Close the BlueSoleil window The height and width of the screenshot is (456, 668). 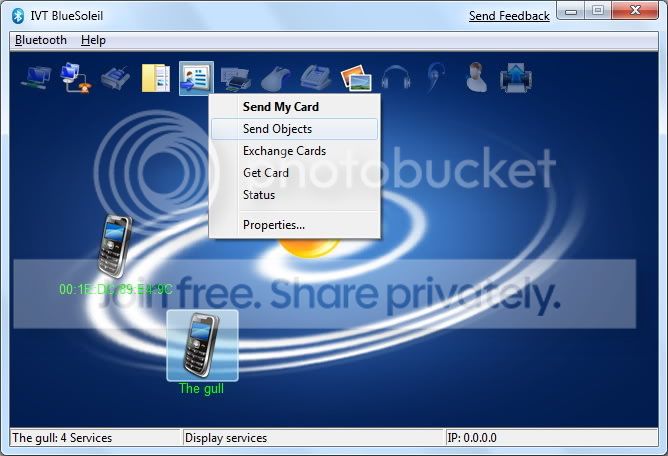(x=635, y=11)
